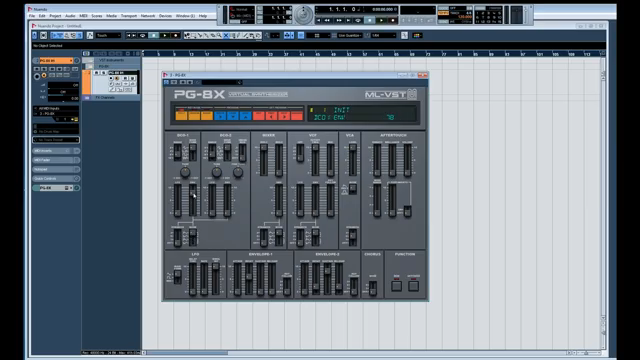Click Rewind in the top transport panel
Screen dimensions: 640x360
327,20
